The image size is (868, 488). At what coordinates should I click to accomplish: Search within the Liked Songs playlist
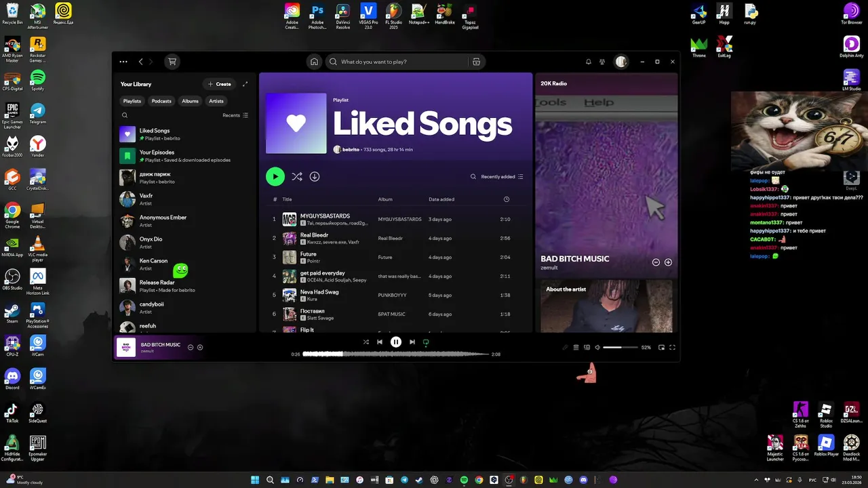[x=473, y=177]
